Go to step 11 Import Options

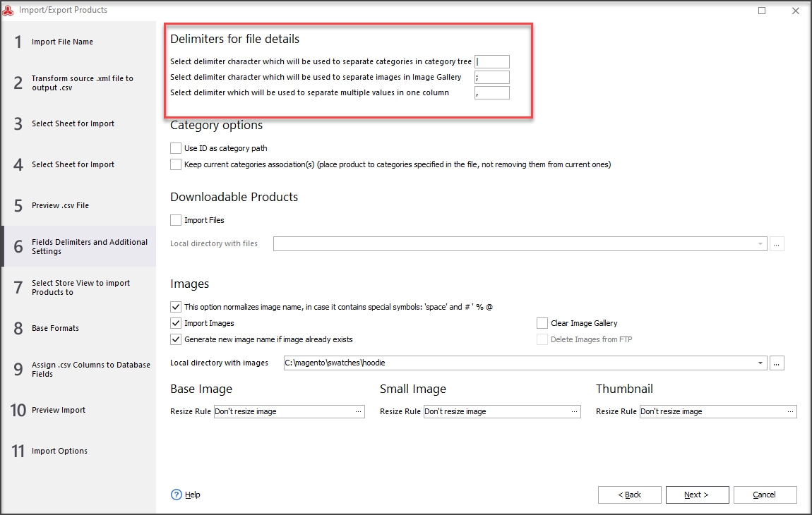click(78, 451)
